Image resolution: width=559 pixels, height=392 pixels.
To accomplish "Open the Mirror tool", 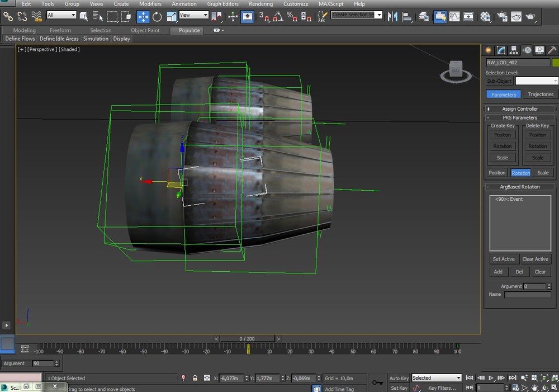I will point(392,17).
